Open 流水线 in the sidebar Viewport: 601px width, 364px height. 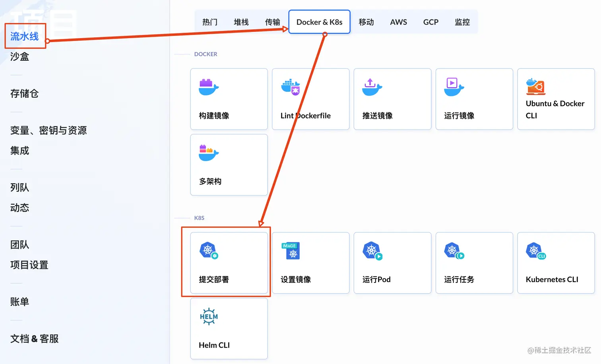(25, 36)
